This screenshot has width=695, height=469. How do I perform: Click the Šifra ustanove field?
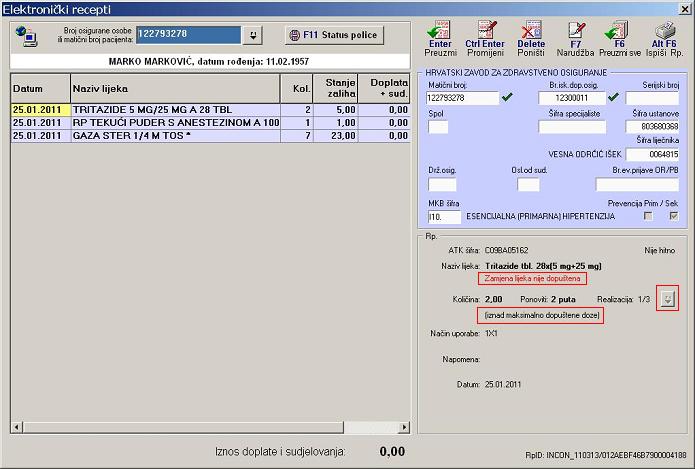652,127
